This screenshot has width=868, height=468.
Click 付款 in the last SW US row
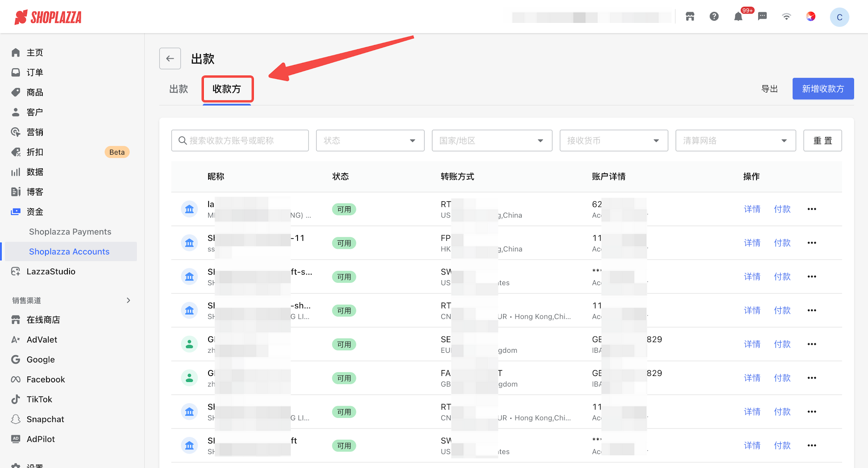tap(782, 446)
